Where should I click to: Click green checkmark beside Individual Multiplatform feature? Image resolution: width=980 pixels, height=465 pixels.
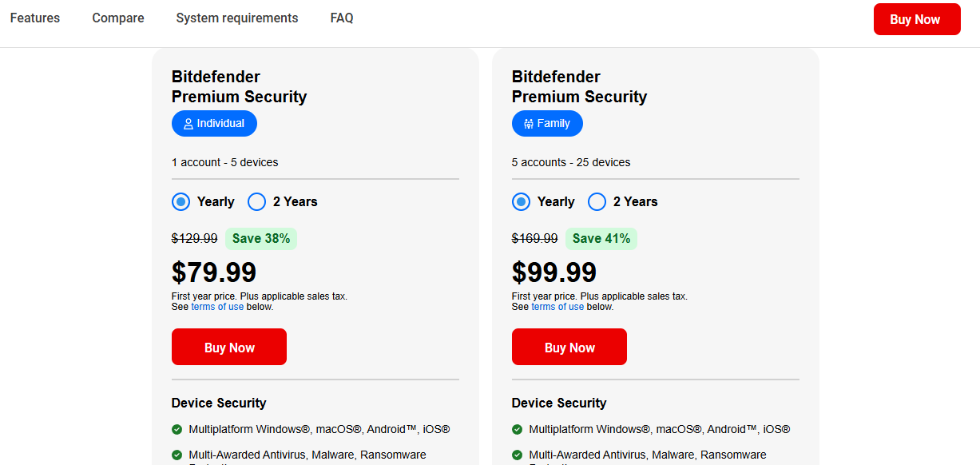(x=177, y=429)
